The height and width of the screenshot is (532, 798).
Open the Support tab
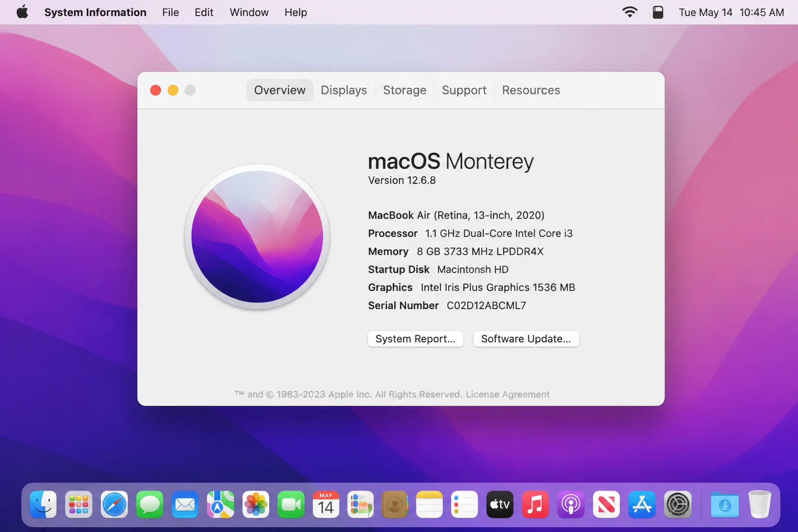tap(464, 90)
